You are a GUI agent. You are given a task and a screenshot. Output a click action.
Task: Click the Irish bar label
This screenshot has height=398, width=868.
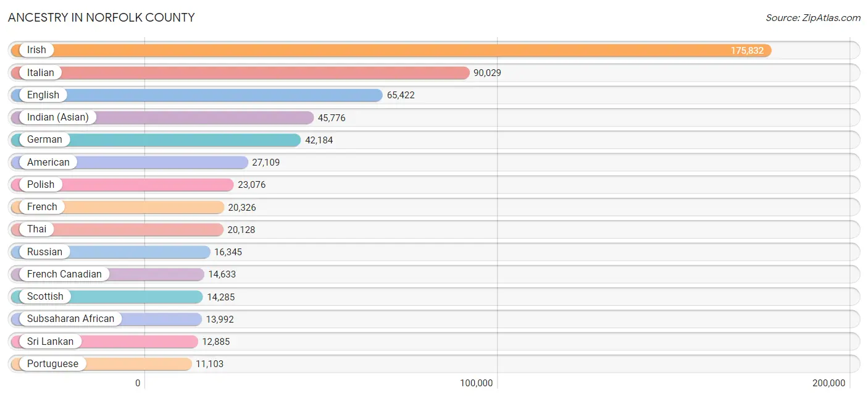[36, 50]
